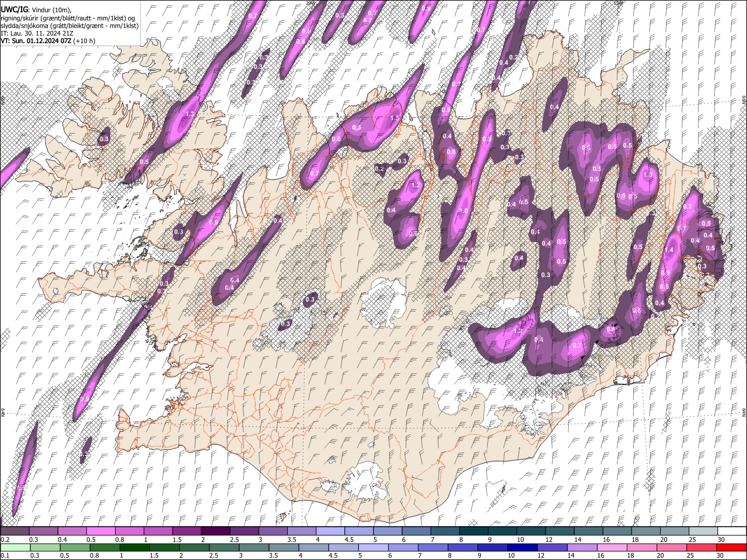
Task: Click the '1.4' snowfall value on the map
Action: (669, 250)
